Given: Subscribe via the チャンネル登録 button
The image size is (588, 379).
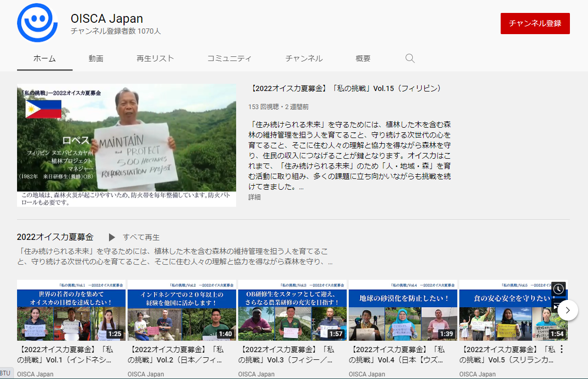Looking at the screenshot, I should [x=535, y=23].
